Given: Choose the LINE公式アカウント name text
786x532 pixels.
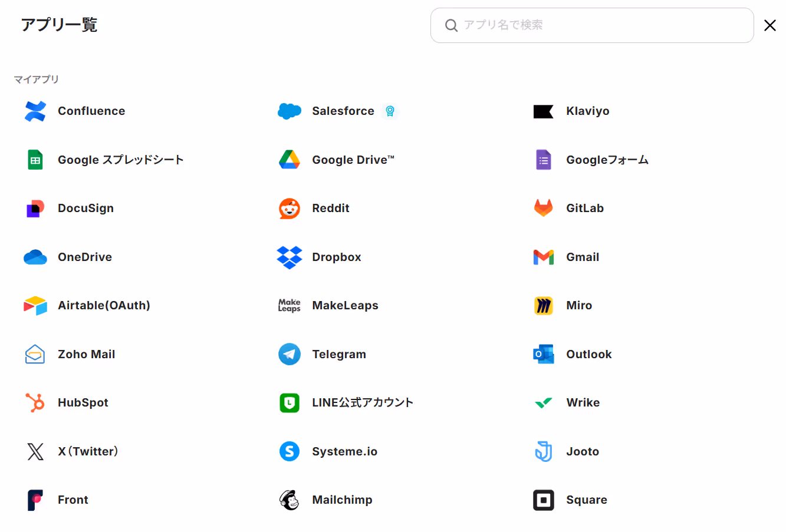Looking at the screenshot, I should point(363,403).
